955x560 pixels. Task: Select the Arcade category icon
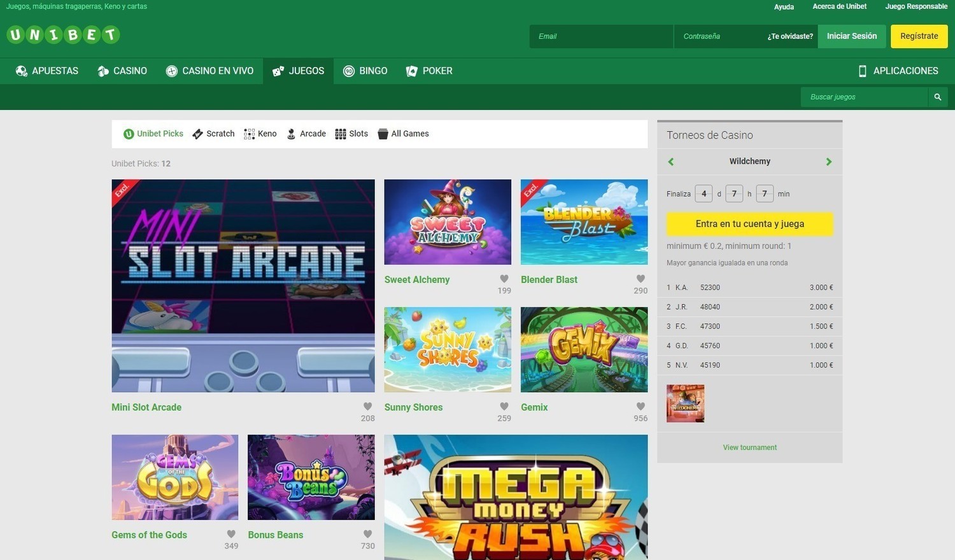click(x=292, y=134)
